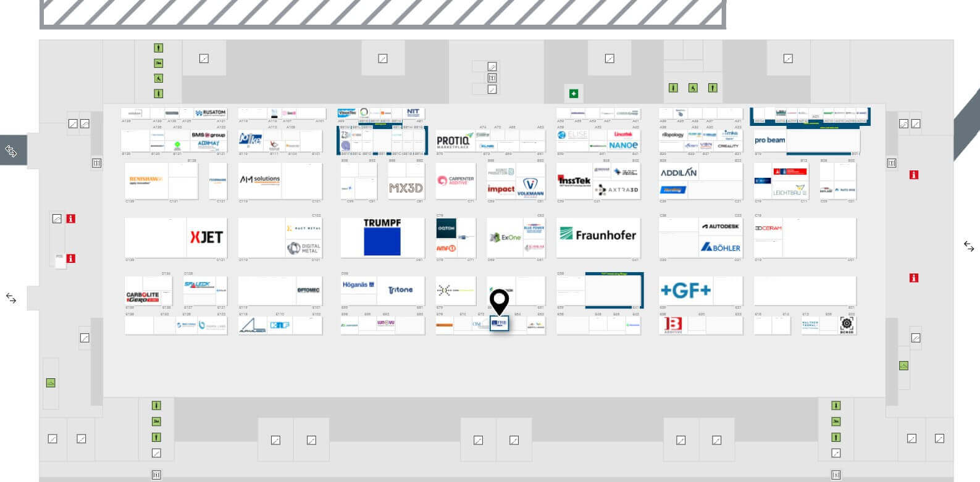
Task: Click the red info icon left of the XJET row
Action: pyautogui.click(x=71, y=218)
